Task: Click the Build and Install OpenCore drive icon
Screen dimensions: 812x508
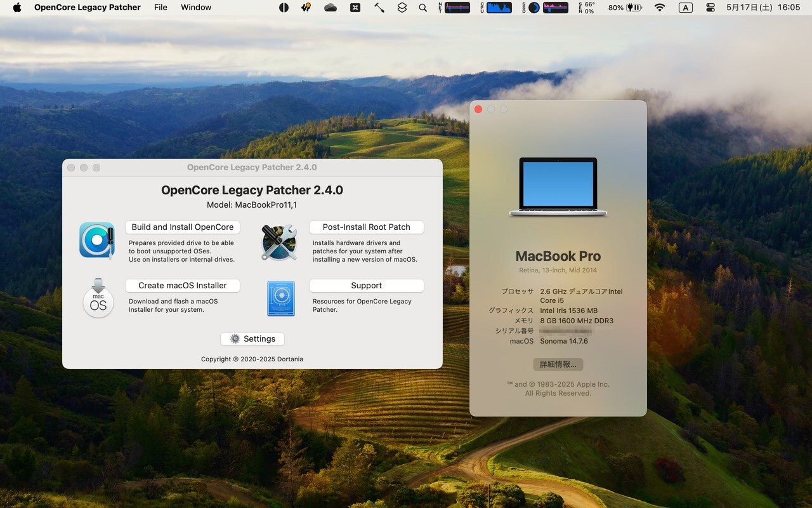Action: point(97,241)
